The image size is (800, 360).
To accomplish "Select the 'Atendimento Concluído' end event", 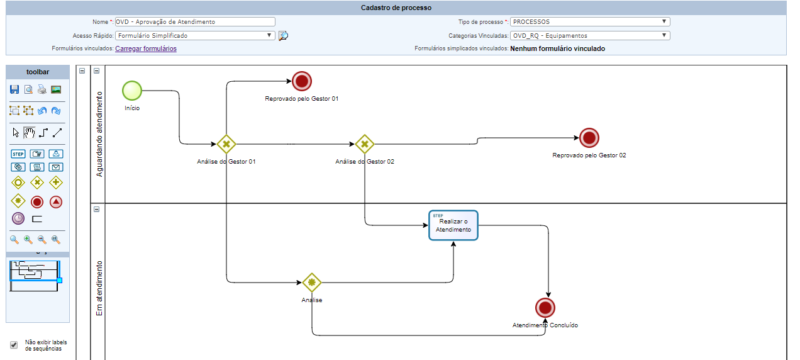I will 545,308.
